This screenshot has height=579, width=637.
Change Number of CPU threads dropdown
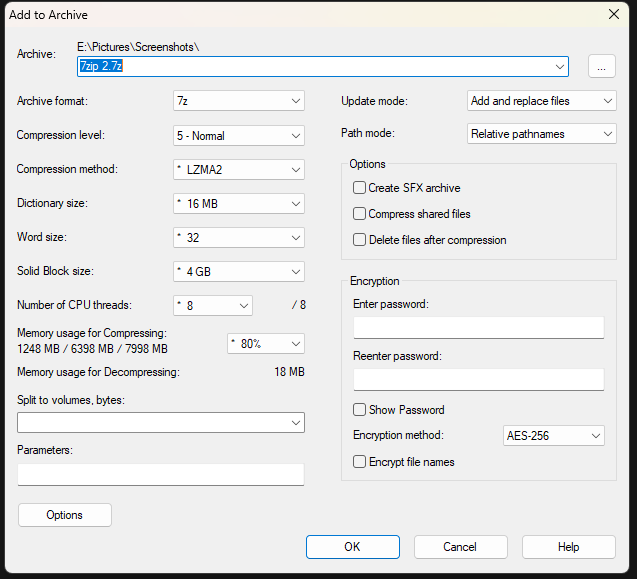point(211,306)
